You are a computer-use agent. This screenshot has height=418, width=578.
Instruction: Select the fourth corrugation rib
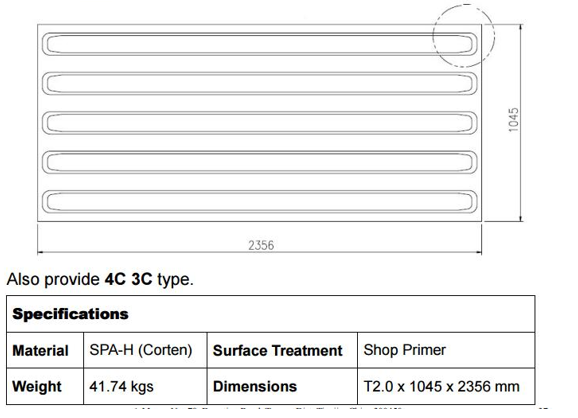coord(260,162)
